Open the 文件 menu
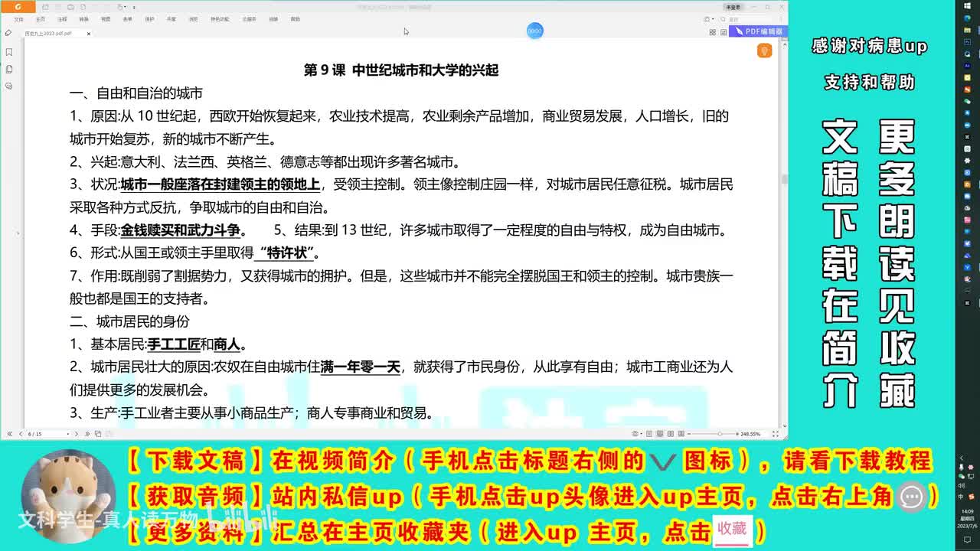The height and width of the screenshot is (551, 980). coord(19,19)
